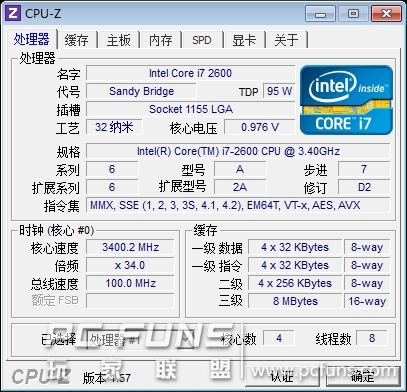Image resolution: width=407 pixels, height=392 pixels.
Task: Click the 系列 value 6
Action: [x=112, y=169]
